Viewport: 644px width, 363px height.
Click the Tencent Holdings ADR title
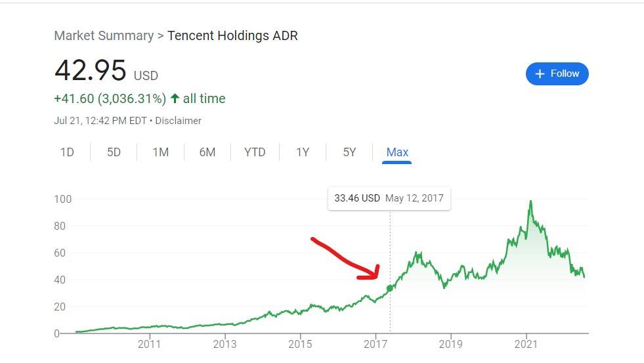(x=232, y=35)
